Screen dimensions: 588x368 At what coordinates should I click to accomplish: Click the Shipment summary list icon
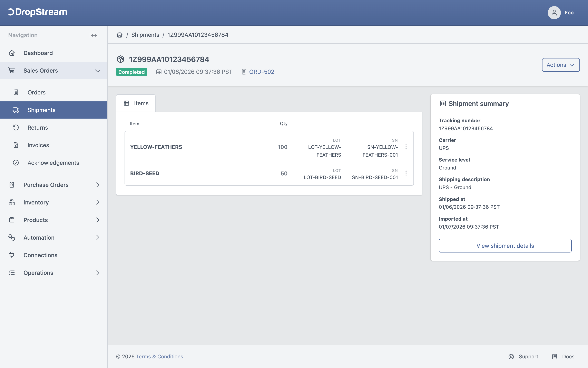click(x=443, y=103)
